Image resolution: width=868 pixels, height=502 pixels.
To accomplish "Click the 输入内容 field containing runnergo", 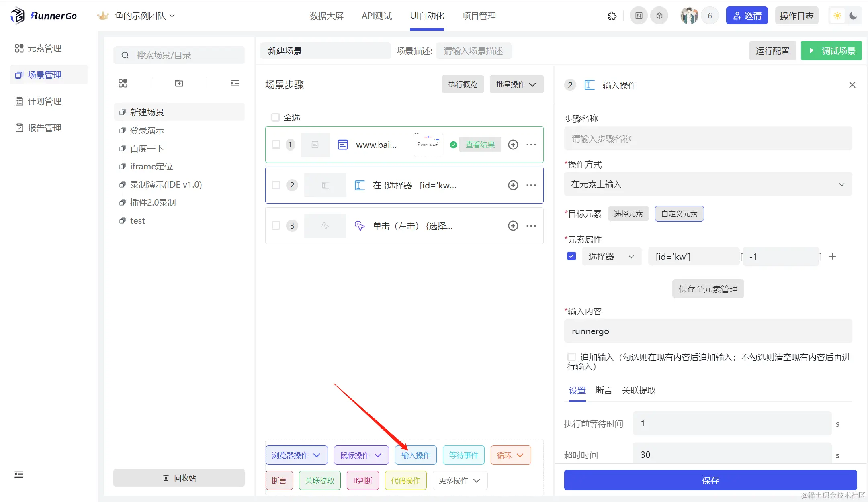I will point(708,331).
